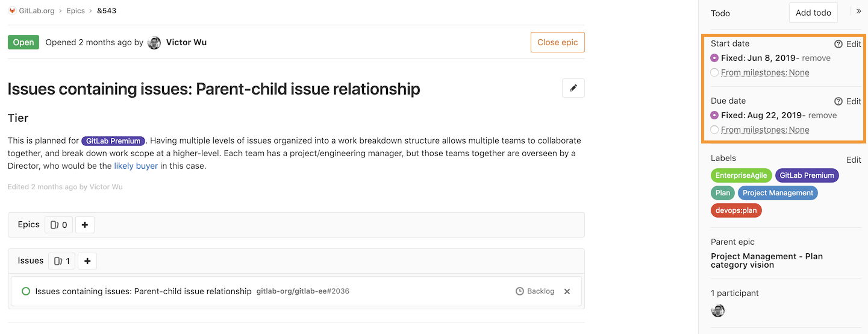The width and height of the screenshot is (868, 334).
Task: Add a child epic with plus button
Action: point(85,225)
